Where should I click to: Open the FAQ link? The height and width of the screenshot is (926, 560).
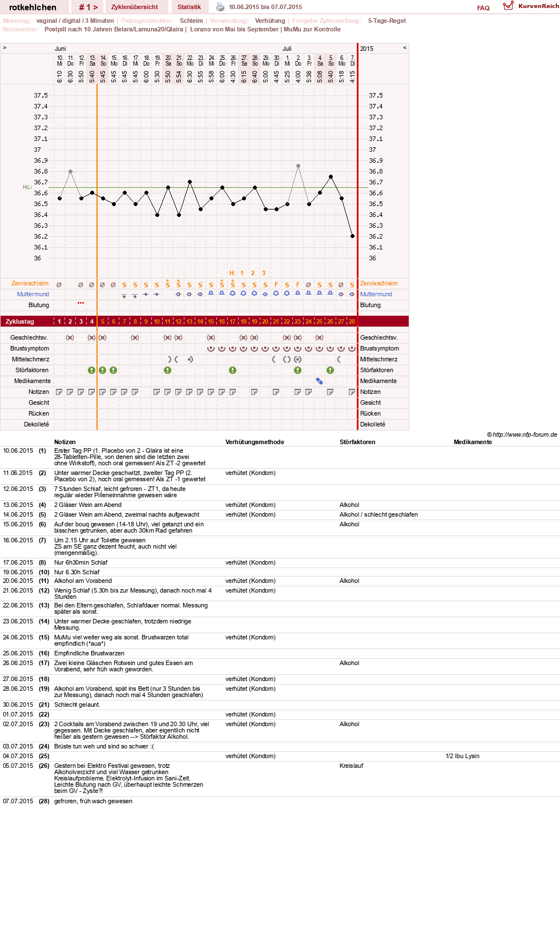point(483,8)
